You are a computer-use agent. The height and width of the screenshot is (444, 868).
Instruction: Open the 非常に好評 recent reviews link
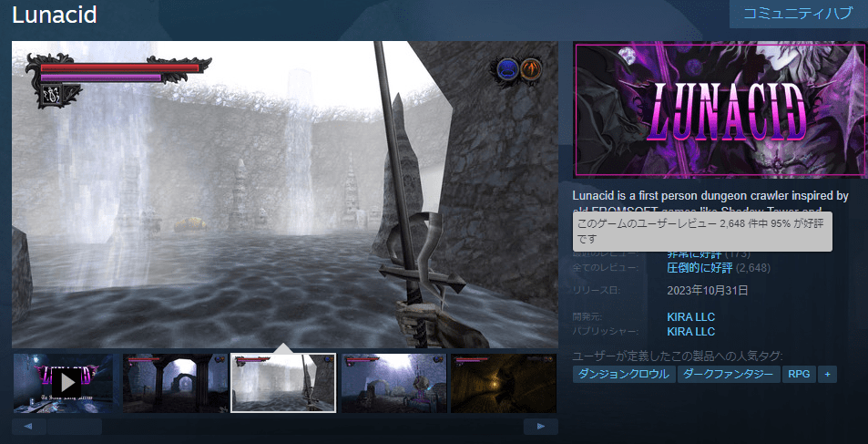click(x=694, y=253)
